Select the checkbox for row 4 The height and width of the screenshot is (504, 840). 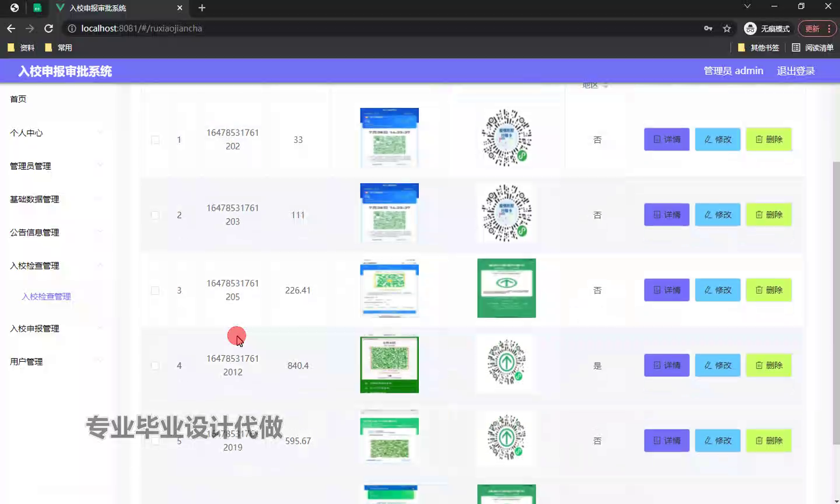[155, 366]
